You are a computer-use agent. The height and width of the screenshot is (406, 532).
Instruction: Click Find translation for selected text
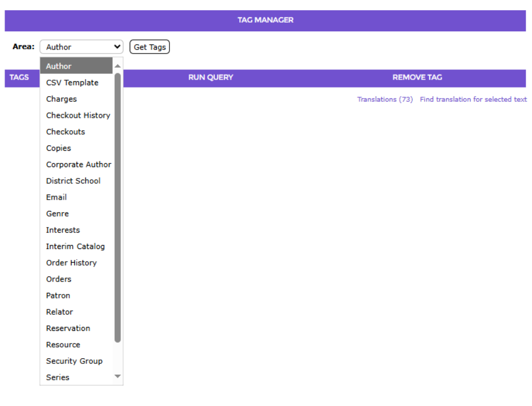pyautogui.click(x=473, y=99)
